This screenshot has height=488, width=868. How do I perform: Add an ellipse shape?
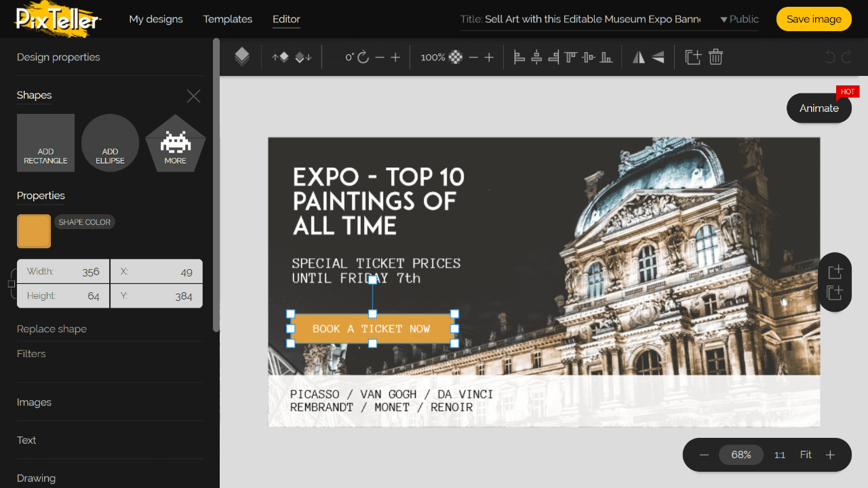click(x=110, y=142)
